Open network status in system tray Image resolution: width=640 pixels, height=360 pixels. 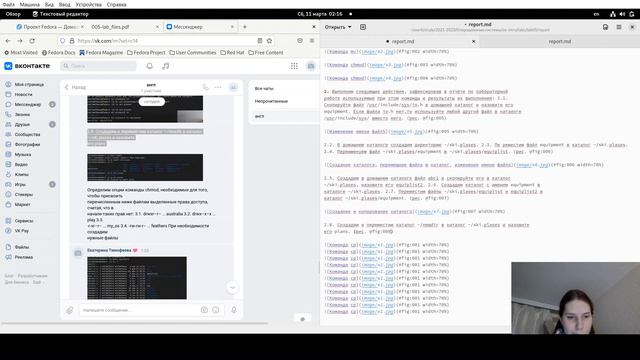(x=613, y=14)
